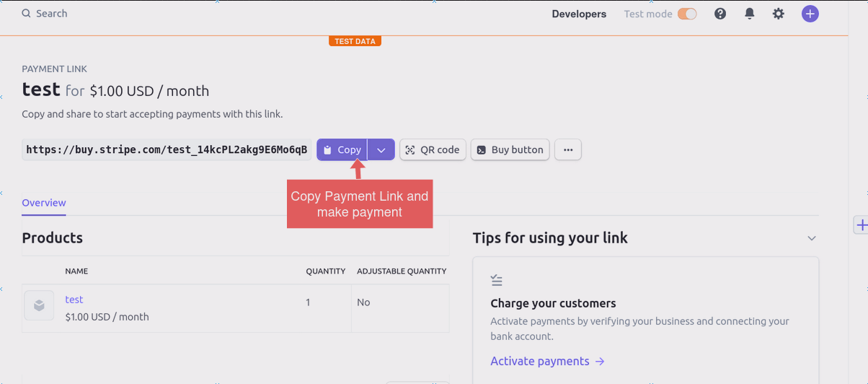The width and height of the screenshot is (868, 384).
Task: Open the help question mark icon
Action: [720, 14]
